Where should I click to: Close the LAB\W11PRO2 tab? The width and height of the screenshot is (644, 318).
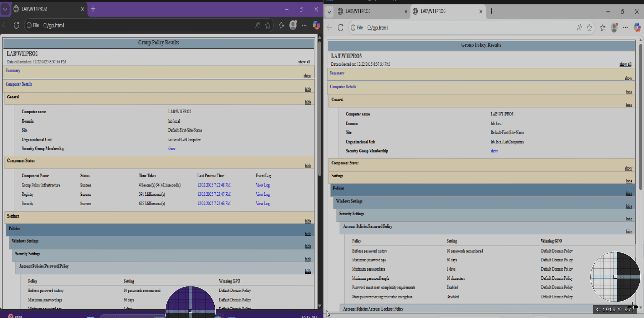pyautogui.click(x=82, y=9)
